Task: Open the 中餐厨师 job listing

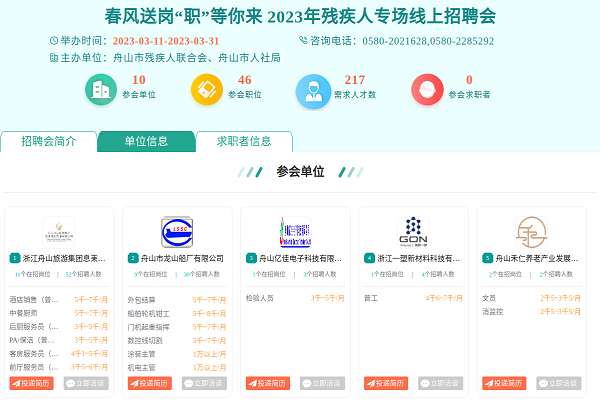Action: point(23,313)
